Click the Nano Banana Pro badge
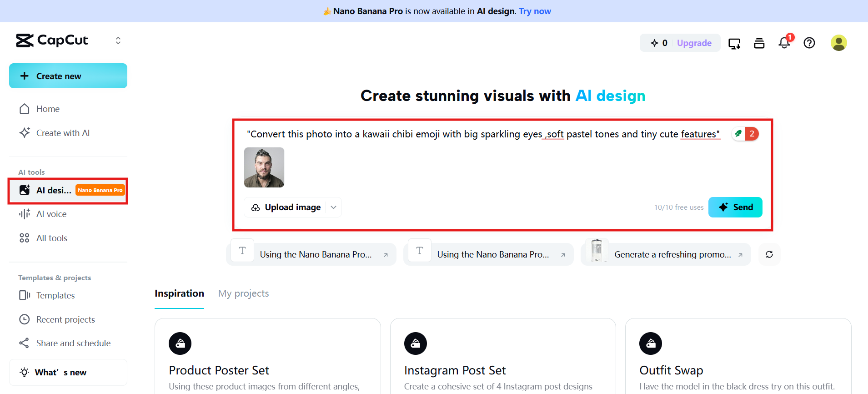This screenshot has width=868, height=394. click(x=100, y=190)
